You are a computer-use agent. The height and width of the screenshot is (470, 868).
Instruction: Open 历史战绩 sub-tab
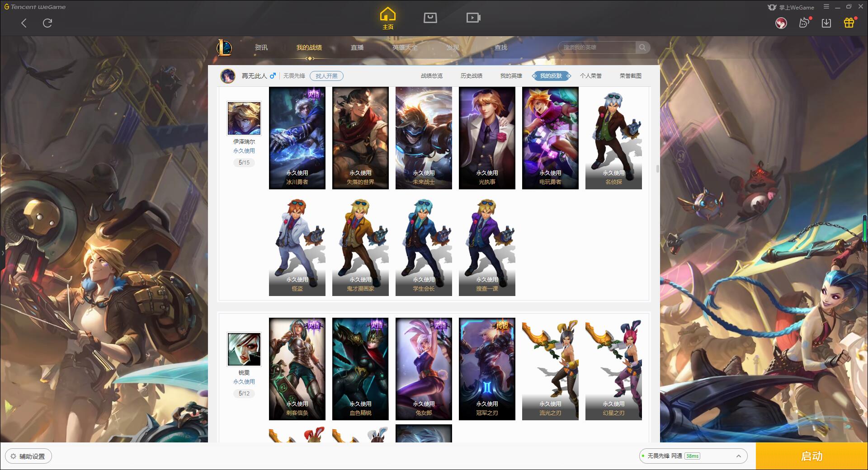tap(472, 76)
